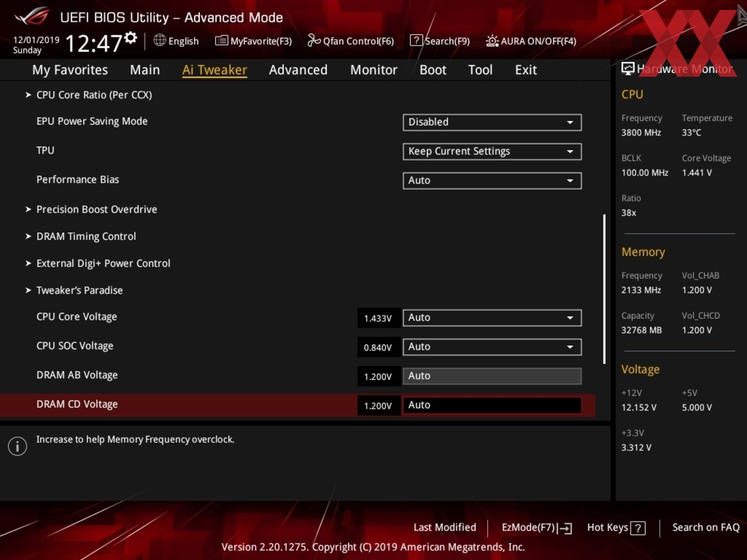Click Last Modified button
This screenshot has height=560, width=747.
click(444, 527)
